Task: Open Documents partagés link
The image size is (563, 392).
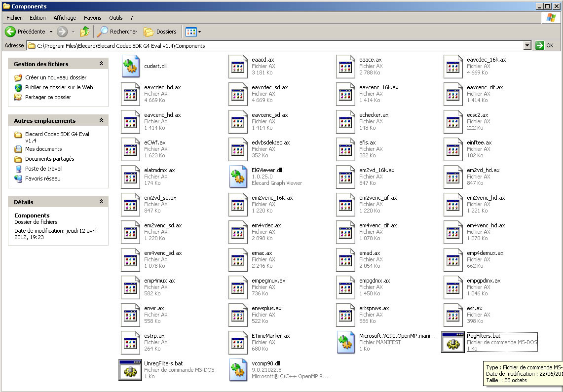Action: click(49, 159)
